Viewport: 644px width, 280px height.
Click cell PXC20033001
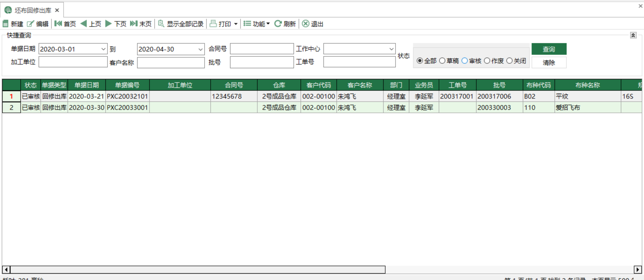127,107
